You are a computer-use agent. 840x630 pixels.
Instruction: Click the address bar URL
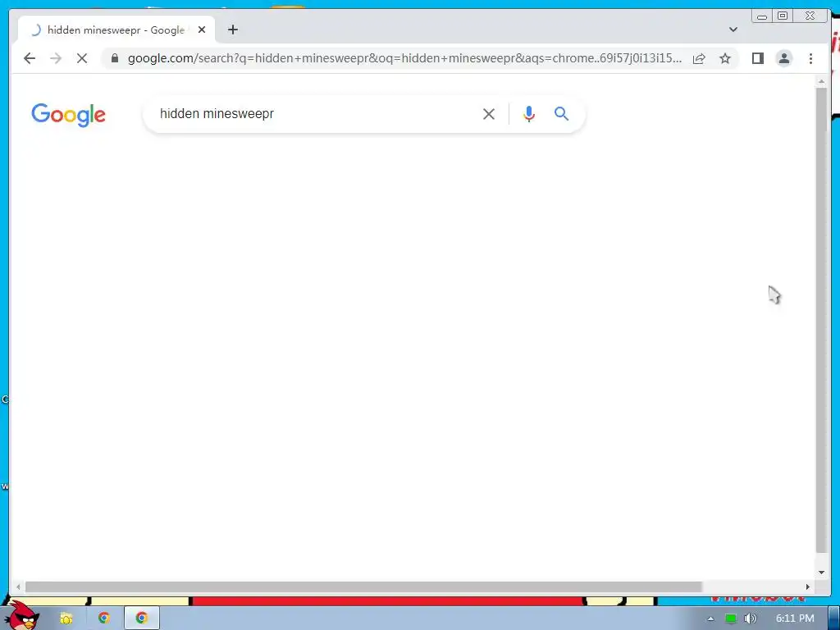(x=405, y=58)
